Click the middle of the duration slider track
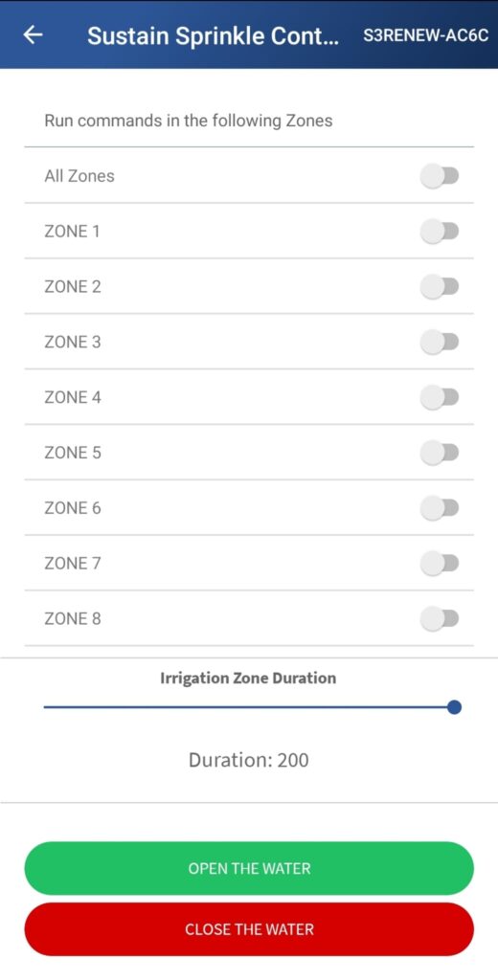Image resolution: width=498 pixels, height=980 pixels. [249, 707]
